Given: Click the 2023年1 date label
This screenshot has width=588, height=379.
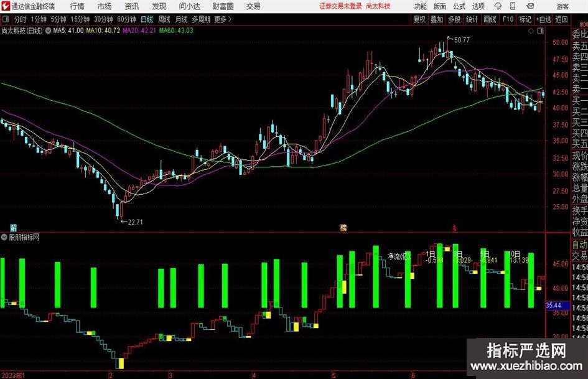Looking at the screenshot, I should pos(12,375).
